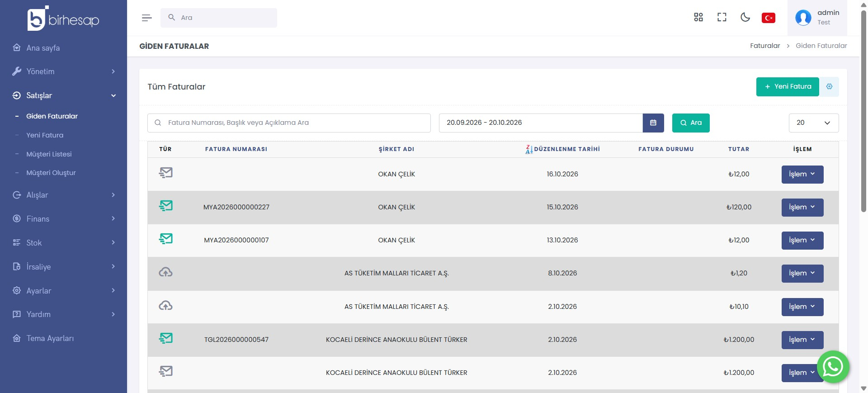Expand the Alışlar sidebar menu
868x393 pixels.
tap(63, 195)
